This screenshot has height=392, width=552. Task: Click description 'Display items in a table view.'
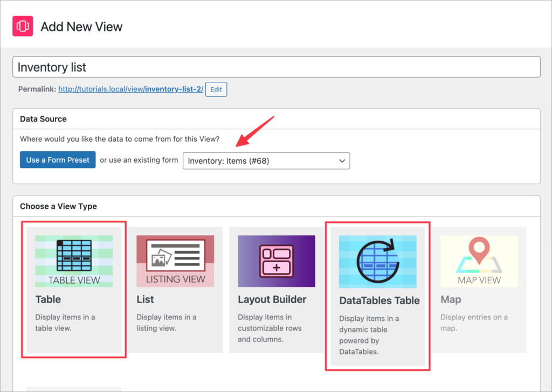65,323
